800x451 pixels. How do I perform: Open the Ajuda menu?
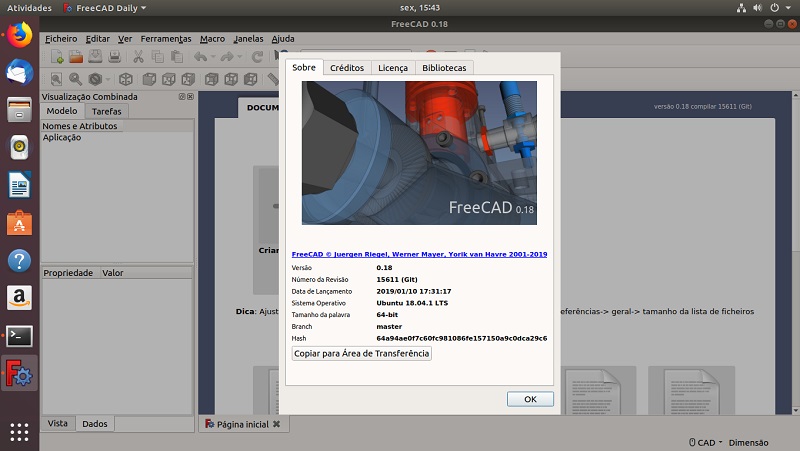[283, 39]
